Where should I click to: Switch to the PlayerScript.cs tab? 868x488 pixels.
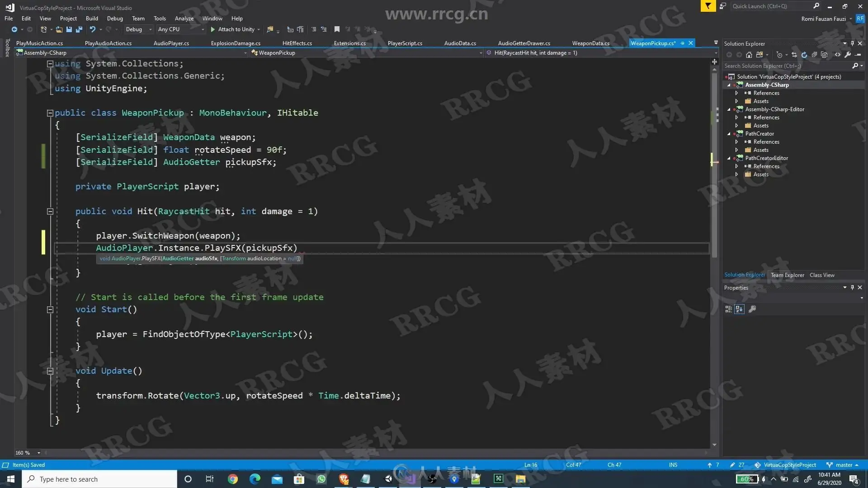click(x=405, y=43)
